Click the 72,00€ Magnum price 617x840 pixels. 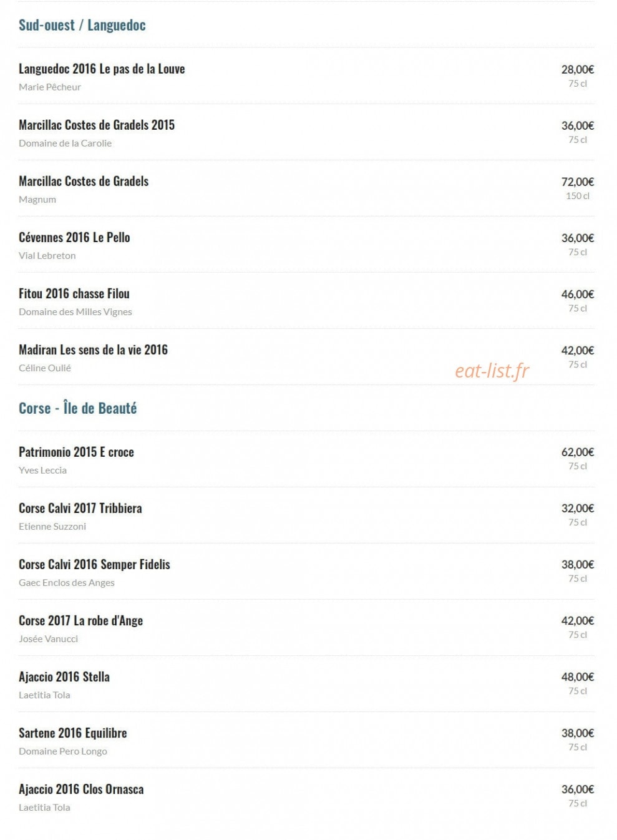click(x=578, y=182)
